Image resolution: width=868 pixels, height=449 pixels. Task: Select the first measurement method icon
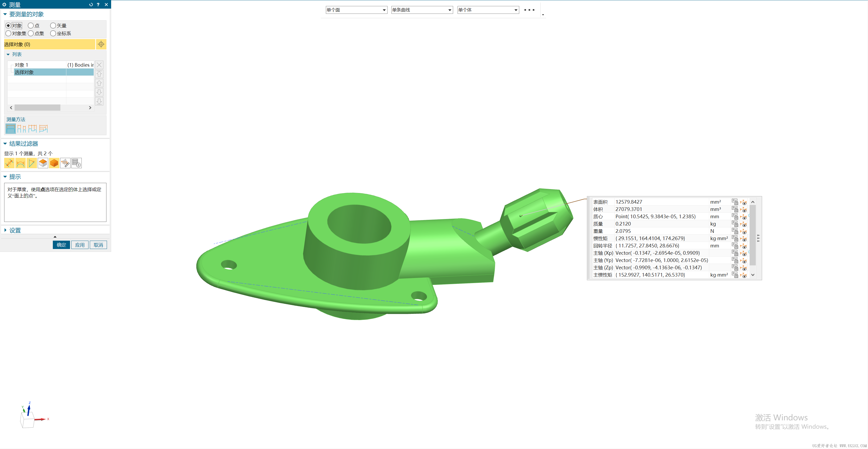pyautogui.click(x=10, y=128)
